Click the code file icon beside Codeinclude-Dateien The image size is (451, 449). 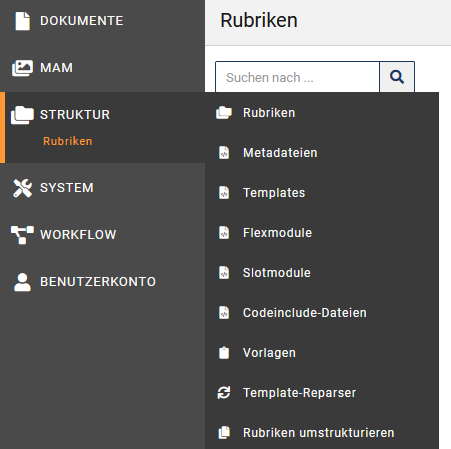[x=224, y=313]
